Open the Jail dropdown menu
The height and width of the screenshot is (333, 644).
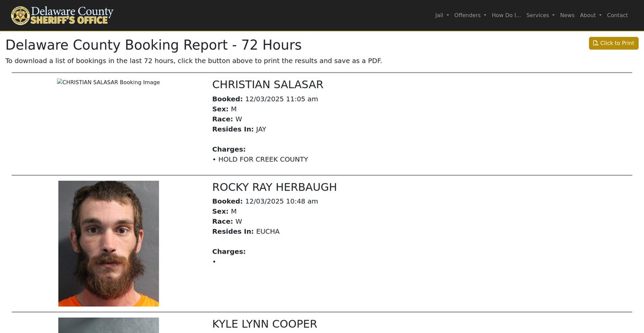442,15
